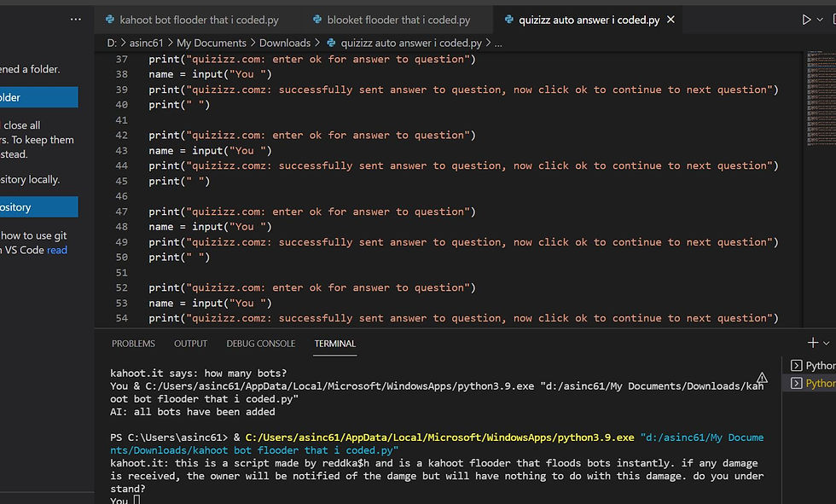Open the Output panel tab
The image size is (836, 504).
coord(190,344)
